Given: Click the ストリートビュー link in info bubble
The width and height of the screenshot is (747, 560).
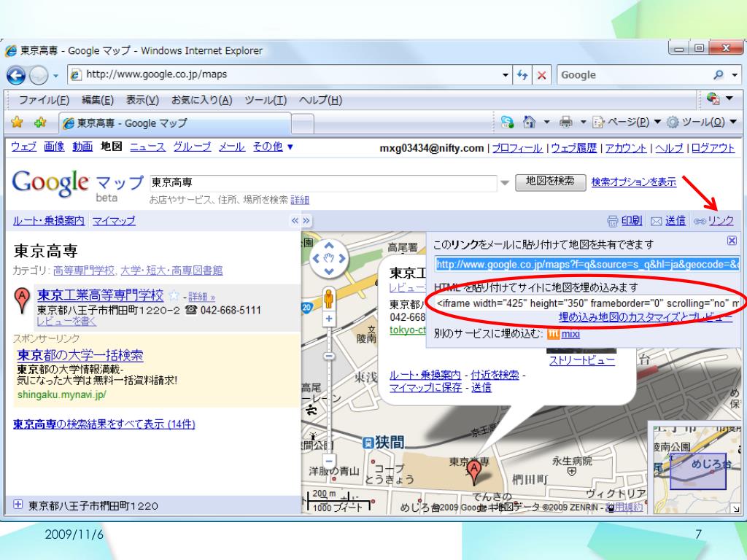Looking at the screenshot, I should coord(581,360).
